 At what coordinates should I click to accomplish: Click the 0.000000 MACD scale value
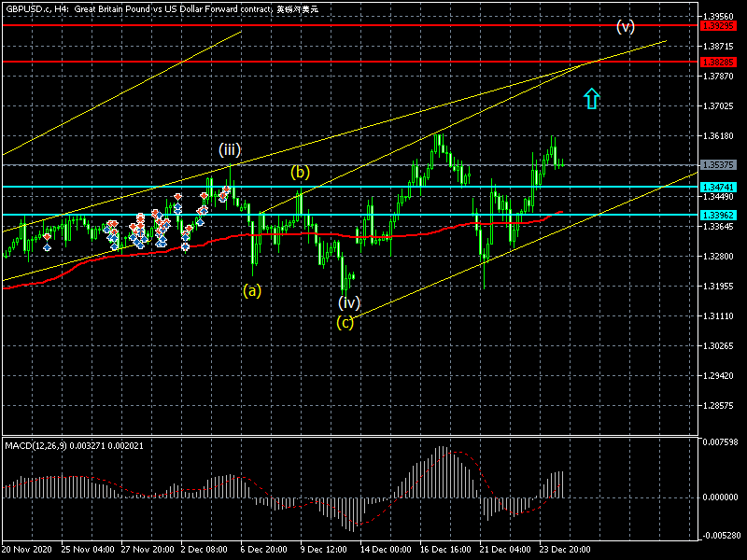[720, 497]
